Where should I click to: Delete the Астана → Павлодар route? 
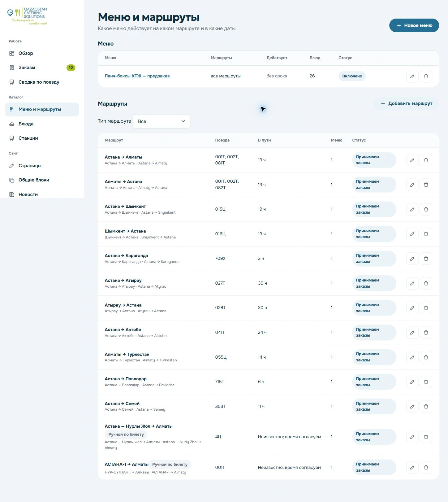(x=426, y=382)
